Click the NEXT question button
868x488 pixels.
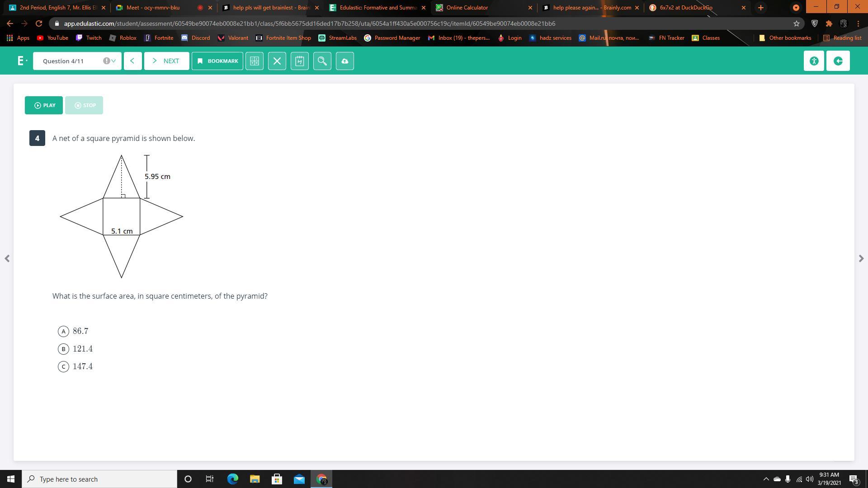click(166, 61)
